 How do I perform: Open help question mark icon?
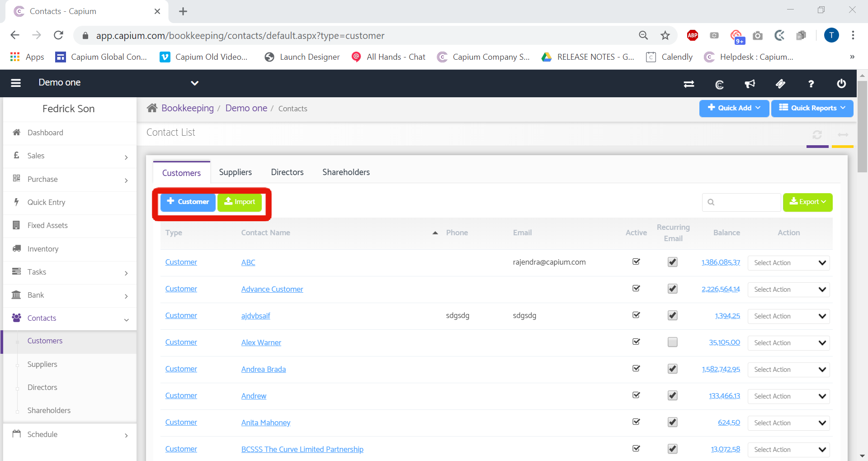(x=811, y=84)
